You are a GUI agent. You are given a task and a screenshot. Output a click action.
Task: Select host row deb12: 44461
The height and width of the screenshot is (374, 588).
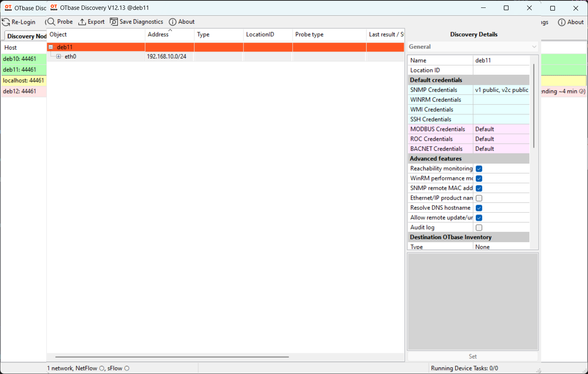tap(24, 91)
